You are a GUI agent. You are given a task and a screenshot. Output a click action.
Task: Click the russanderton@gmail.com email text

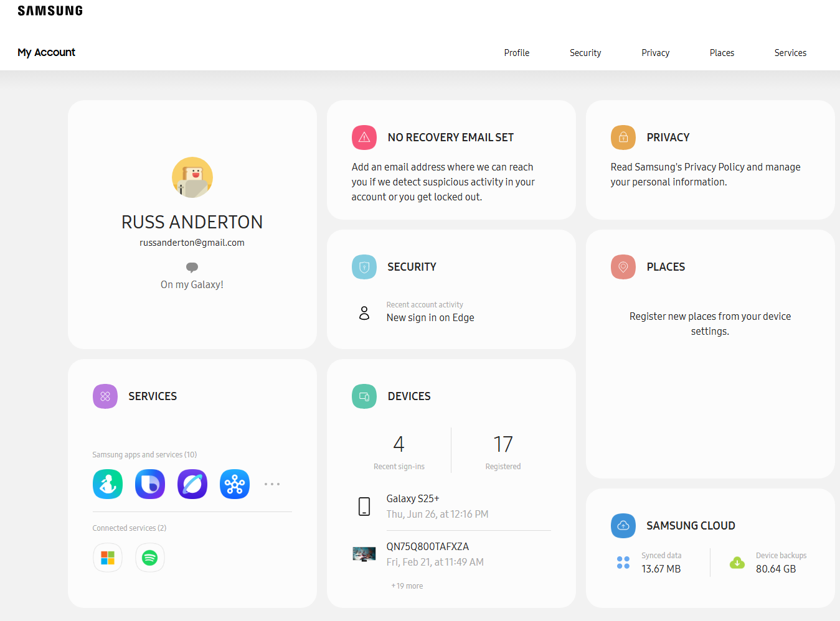coord(192,243)
